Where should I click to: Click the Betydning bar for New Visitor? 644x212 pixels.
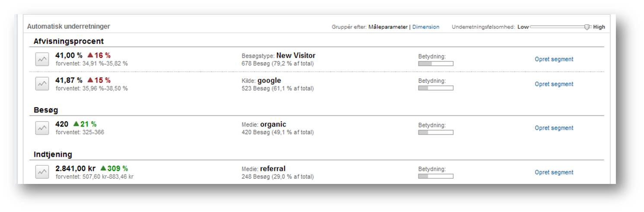(x=436, y=63)
